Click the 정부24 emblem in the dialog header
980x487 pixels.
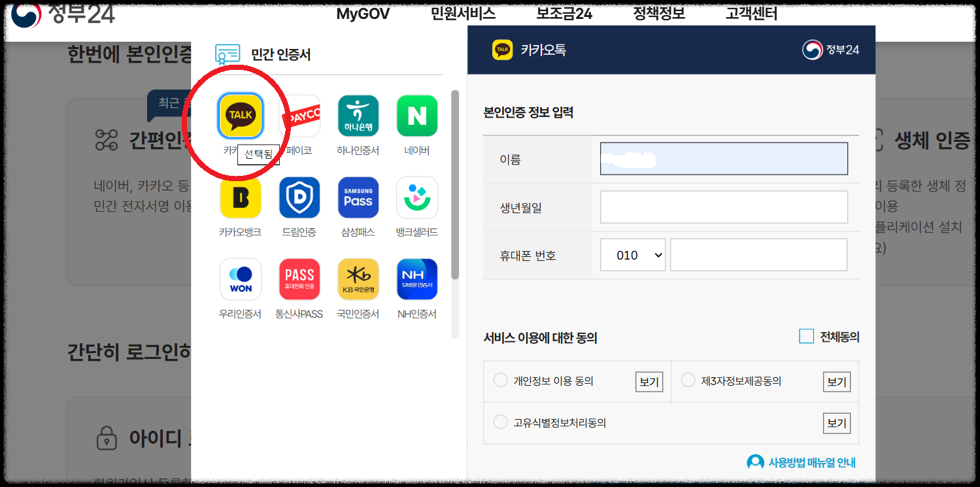(x=813, y=50)
